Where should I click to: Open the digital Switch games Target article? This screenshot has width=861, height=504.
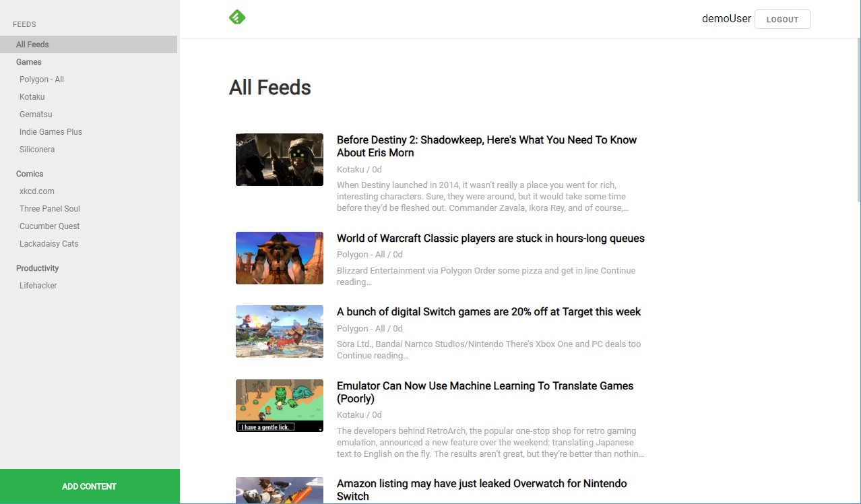click(x=488, y=312)
